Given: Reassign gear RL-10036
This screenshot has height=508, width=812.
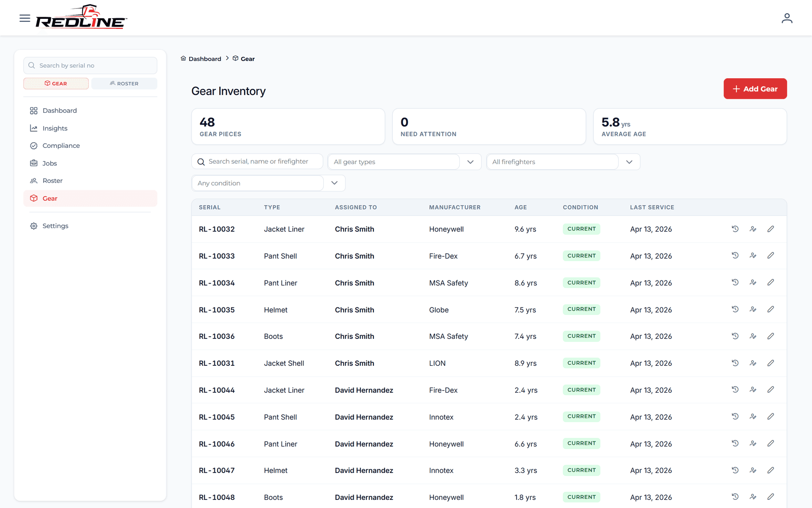Looking at the screenshot, I should click(753, 336).
